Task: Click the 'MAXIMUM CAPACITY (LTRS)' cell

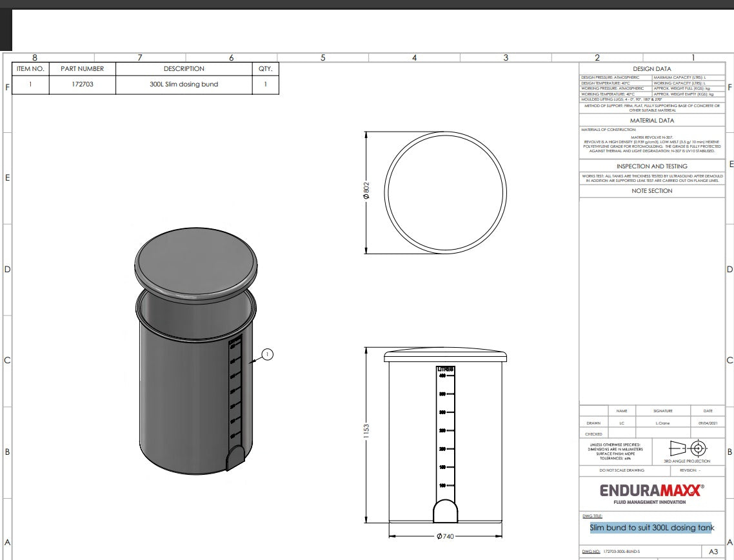Action: click(x=689, y=77)
